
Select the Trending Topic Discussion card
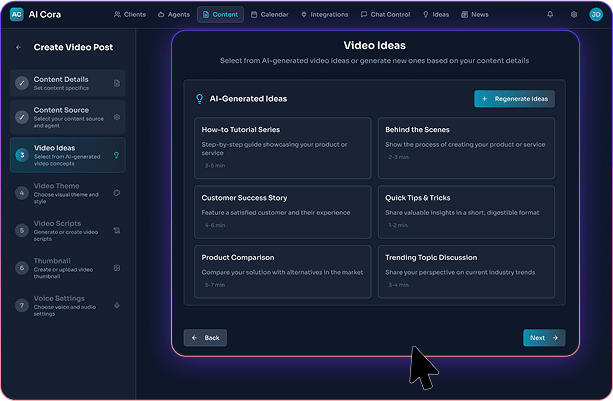pyautogui.click(x=466, y=271)
